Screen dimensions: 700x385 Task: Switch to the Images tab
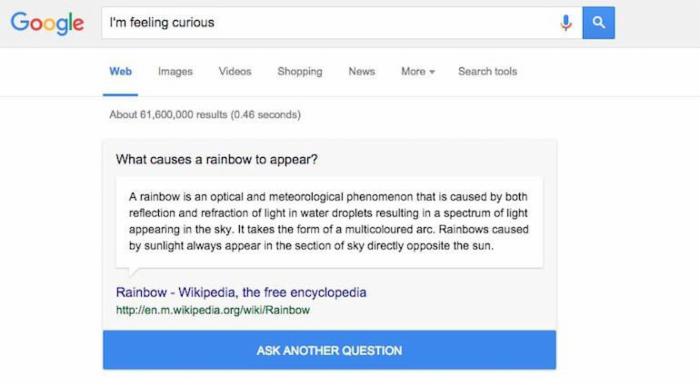(175, 71)
